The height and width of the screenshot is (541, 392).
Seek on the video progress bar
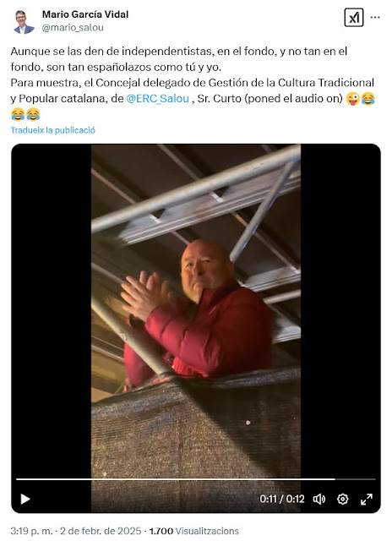click(195, 479)
